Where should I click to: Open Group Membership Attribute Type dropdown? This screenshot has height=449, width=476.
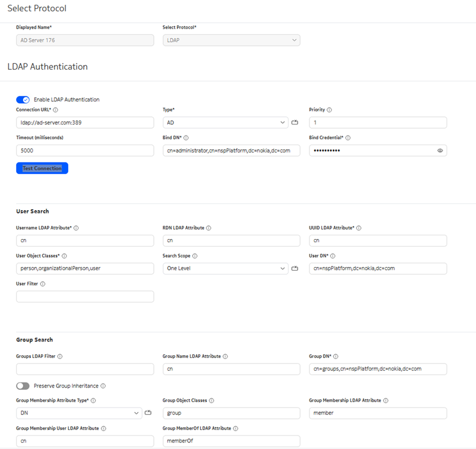(x=79, y=413)
